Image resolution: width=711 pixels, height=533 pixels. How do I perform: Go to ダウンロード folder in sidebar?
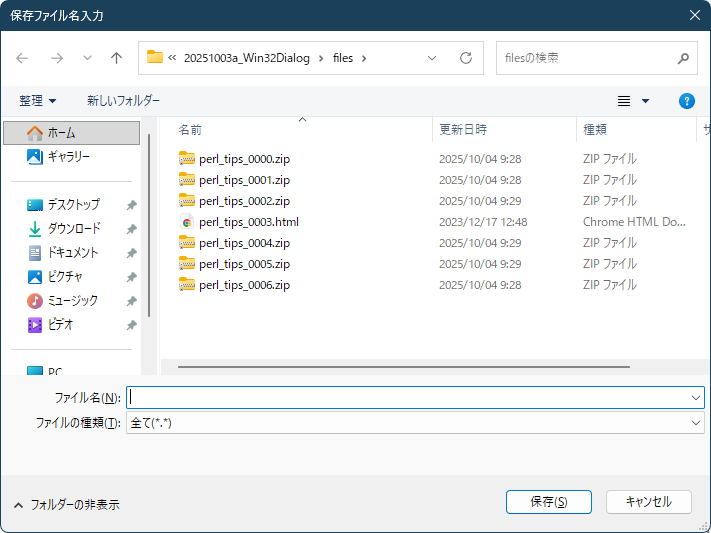(x=74, y=229)
